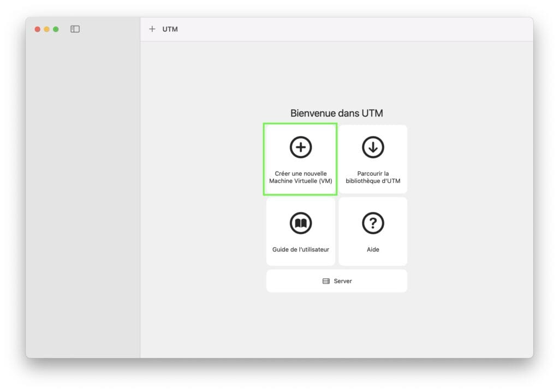Viewport: 559px width, 392px height.
Task: Minimize the window with yellow button
Action: 47,29
